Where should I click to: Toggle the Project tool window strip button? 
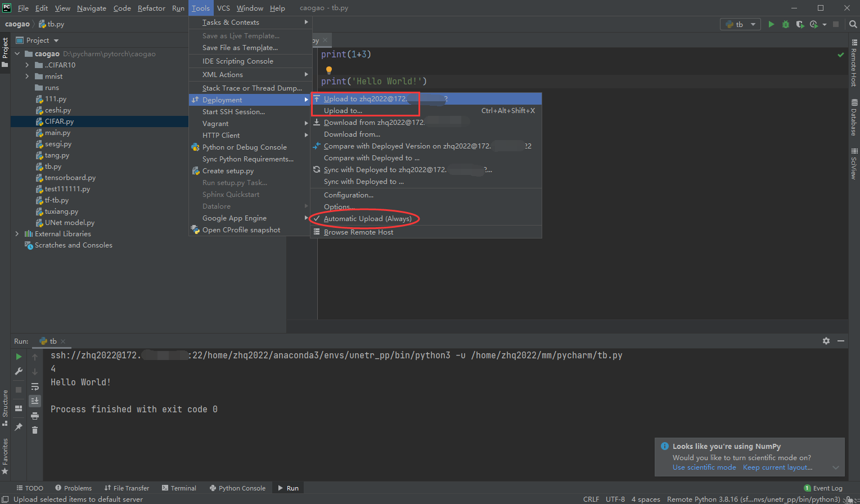5,52
